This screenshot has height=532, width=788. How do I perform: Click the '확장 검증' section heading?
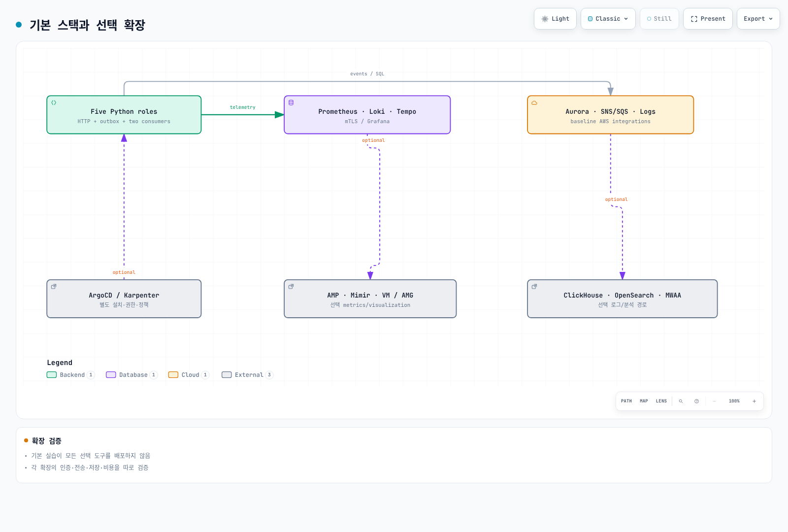click(47, 441)
